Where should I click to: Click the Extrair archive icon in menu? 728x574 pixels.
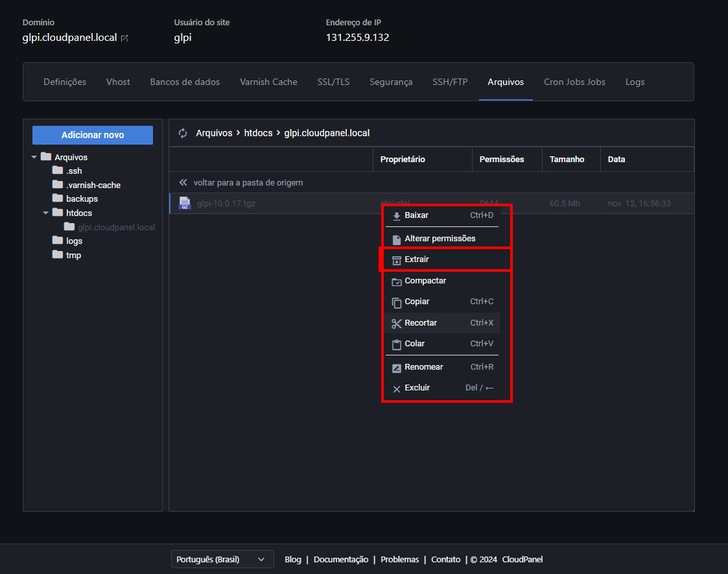click(397, 260)
